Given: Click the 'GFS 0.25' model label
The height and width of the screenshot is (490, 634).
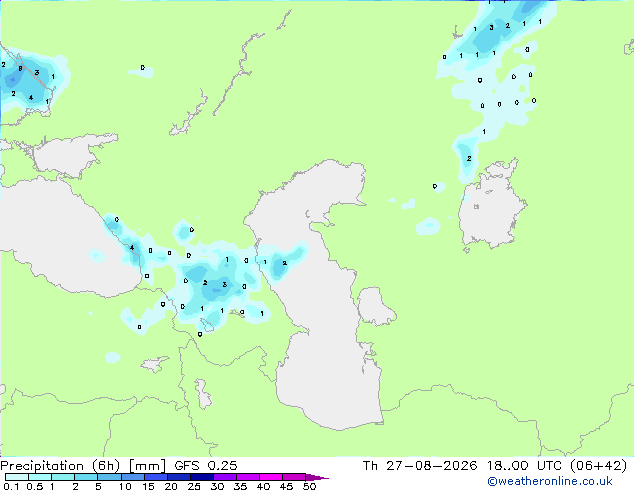Looking at the screenshot, I should (x=206, y=466).
